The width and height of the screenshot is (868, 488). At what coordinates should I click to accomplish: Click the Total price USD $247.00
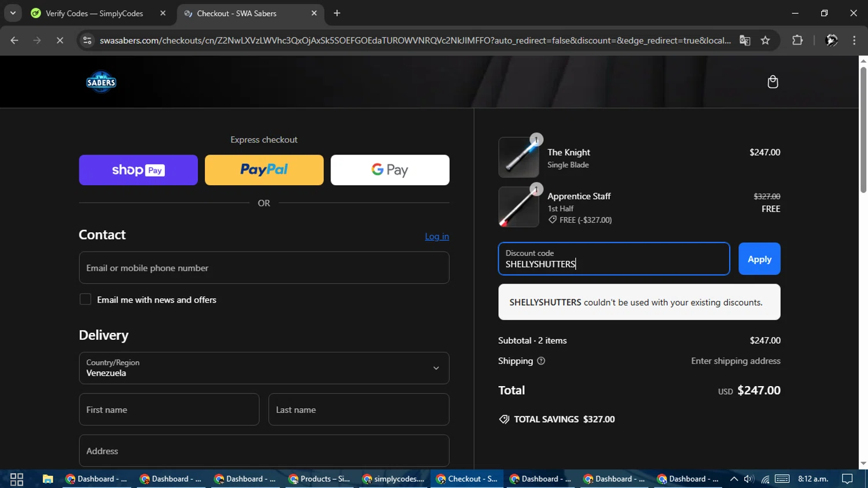749,390
